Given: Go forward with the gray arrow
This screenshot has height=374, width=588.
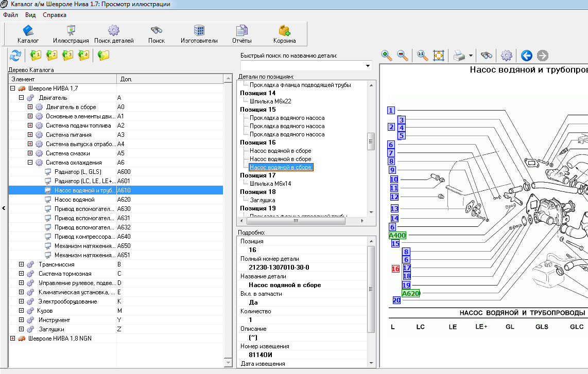Looking at the screenshot, I should point(543,56).
